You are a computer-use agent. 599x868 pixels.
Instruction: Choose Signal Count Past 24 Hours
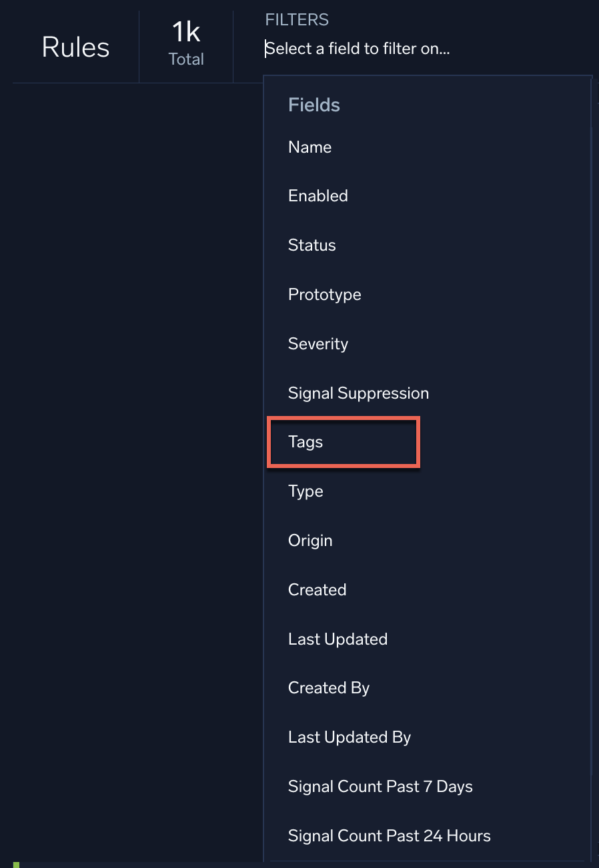[x=389, y=836]
